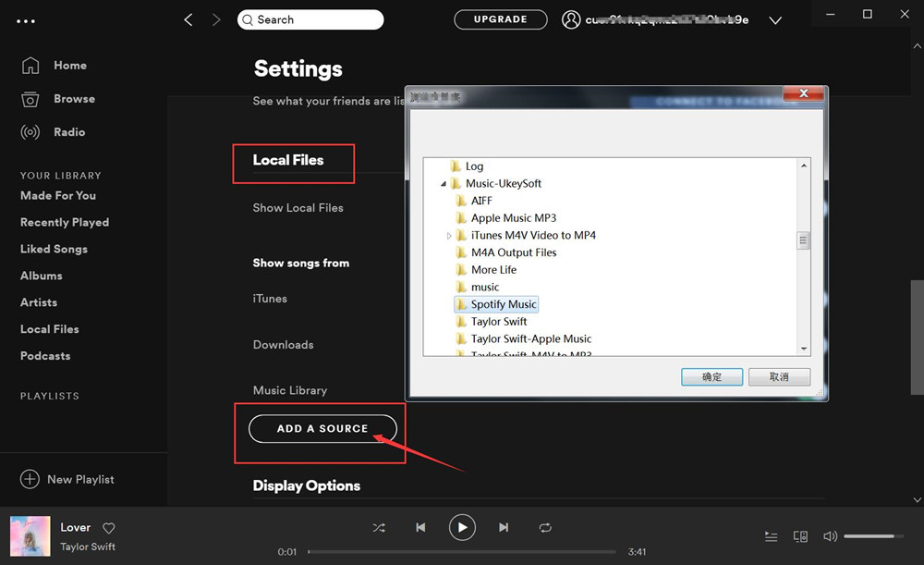924x565 pixels.
Task: Mute with the volume speaker icon
Action: coord(830,536)
